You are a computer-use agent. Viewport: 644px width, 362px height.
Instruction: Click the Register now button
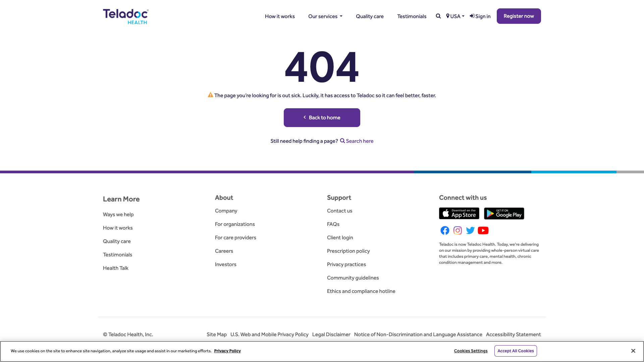518,16
